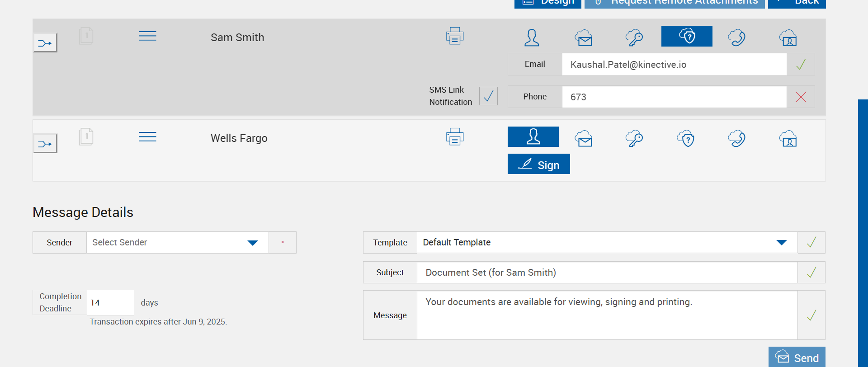The image size is (868, 367).
Task: Click the Request Remote Attachments button
Action: pyautogui.click(x=674, y=3)
